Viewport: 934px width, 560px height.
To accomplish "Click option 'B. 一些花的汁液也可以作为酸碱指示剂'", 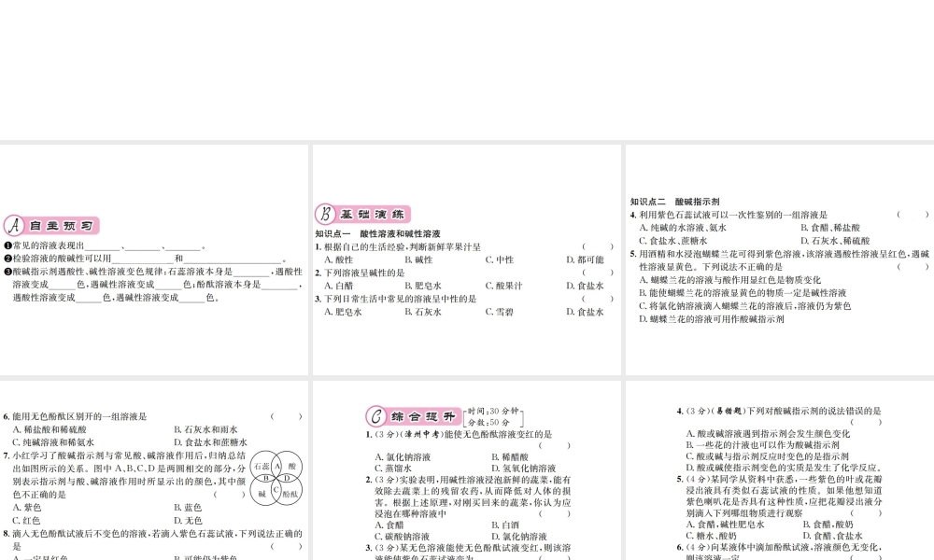I will coord(762,445).
